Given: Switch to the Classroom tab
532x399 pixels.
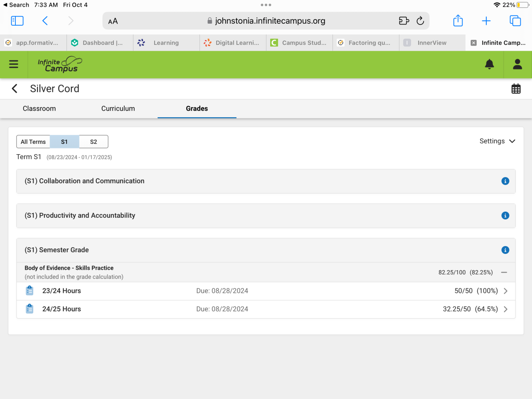Looking at the screenshot, I should coord(39,108).
